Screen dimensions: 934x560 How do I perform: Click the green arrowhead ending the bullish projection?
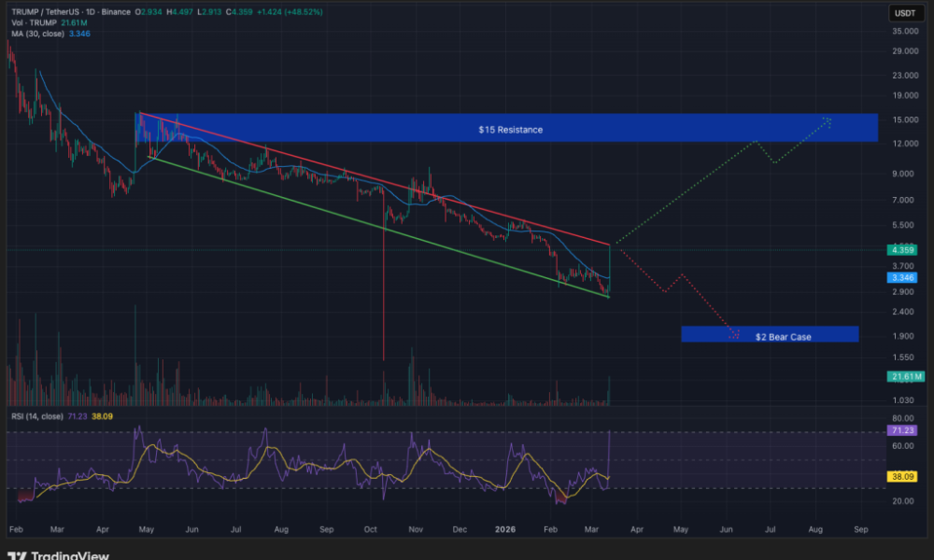pos(828,119)
